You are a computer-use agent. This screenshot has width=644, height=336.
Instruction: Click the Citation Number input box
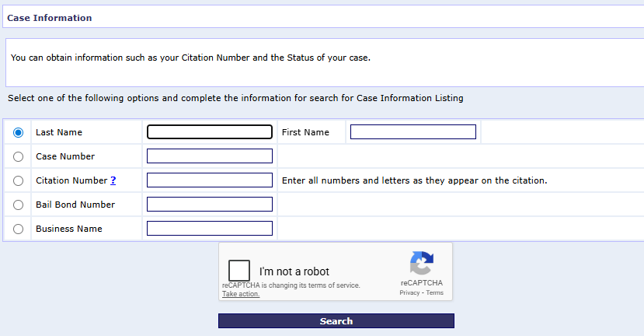210,180
